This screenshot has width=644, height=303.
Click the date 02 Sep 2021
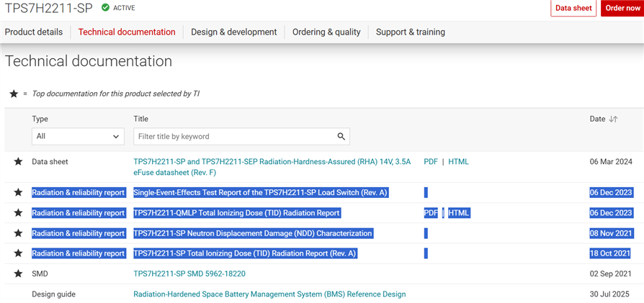(x=611, y=273)
